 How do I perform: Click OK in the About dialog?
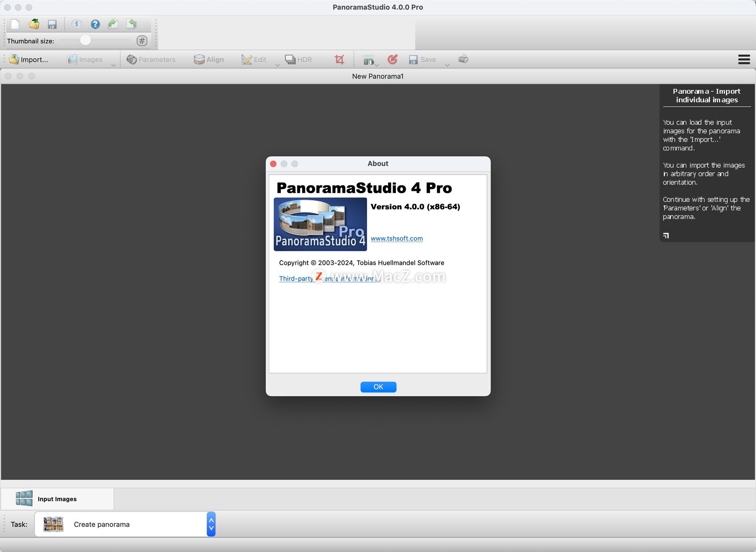(378, 387)
